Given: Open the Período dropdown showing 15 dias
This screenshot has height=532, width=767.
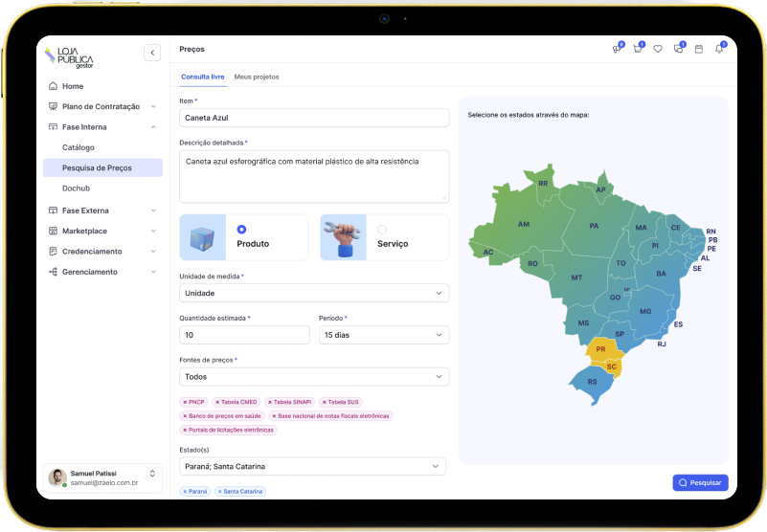Looking at the screenshot, I should (383, 335).
